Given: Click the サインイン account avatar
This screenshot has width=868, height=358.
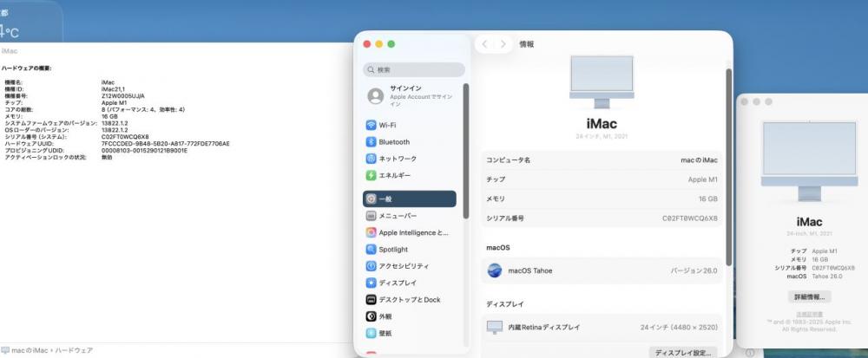Looking at the screenshot, I should tap(375, 96).
